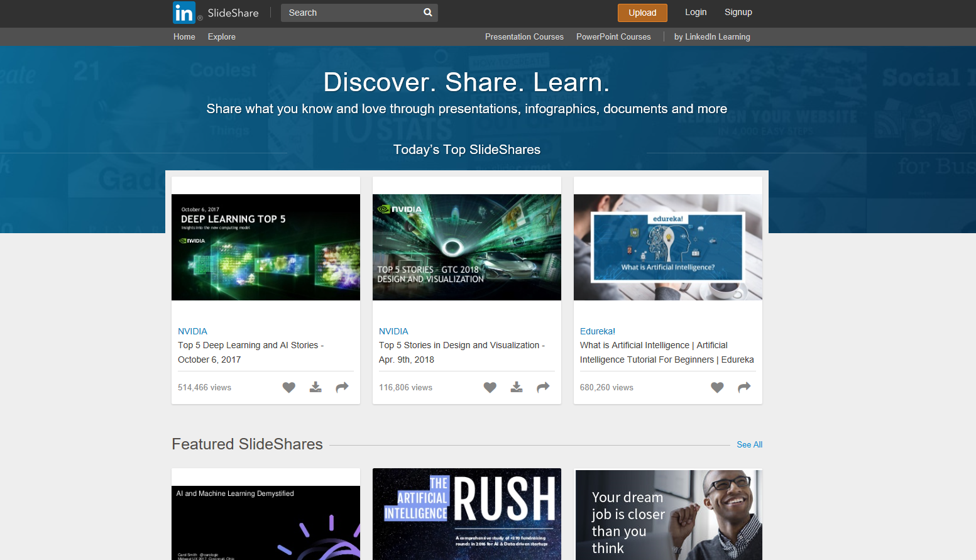Click the Login link
This screenshot has height=560, width=976.
point(696,12)
